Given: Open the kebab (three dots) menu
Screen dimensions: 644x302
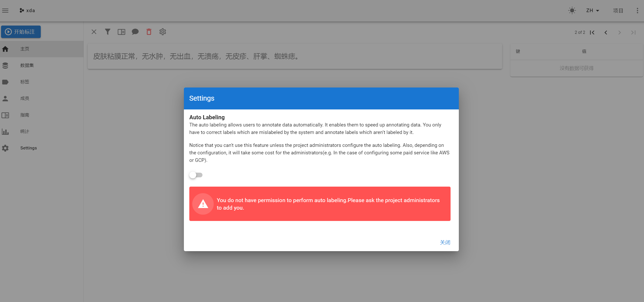Looking at the screenshot, I should click(x=637, y=10).
